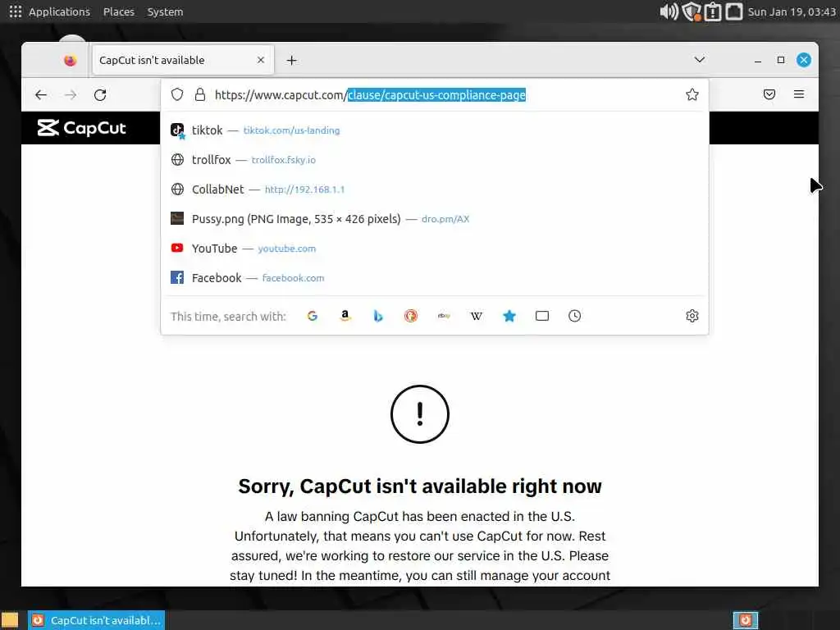Search with Google engine icon
Image resolution: width=840 pixels, height=630 pixels.
click(x=313, y=316)
